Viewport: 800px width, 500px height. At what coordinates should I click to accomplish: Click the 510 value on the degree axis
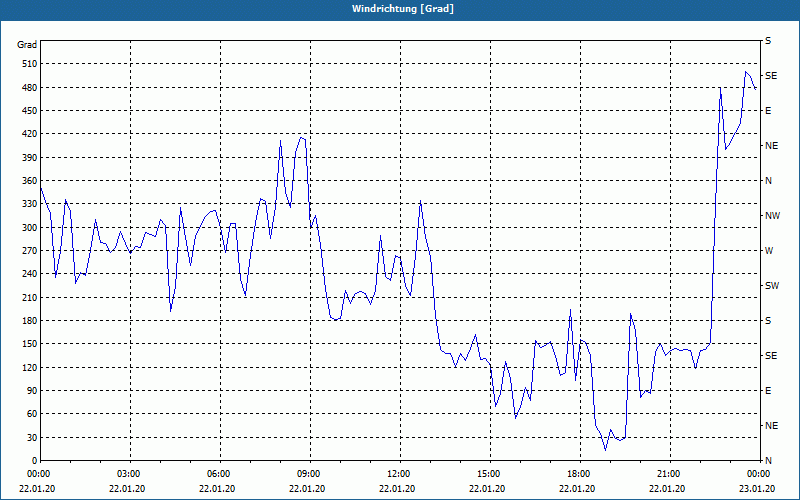tap(31, 64)
